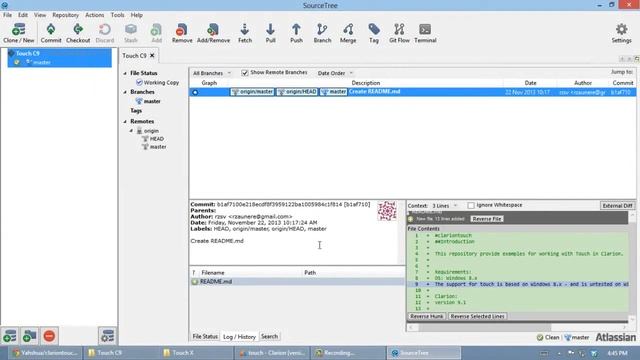The height and width of the screenshot is (360, 640).
Task: Click the Add toolbar icon
Action: pos(156,33)
